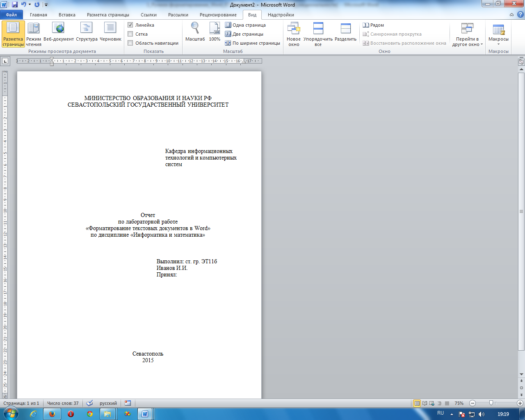Viewport: 525px width, 420px height.
Task: Set zoom to 100% via ribbon
Action: [215, 32]
